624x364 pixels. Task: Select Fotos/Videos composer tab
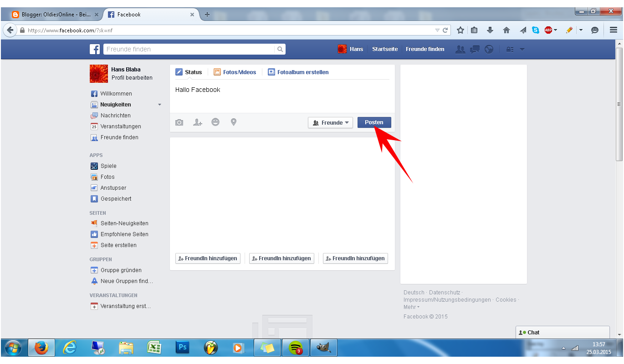(235, 72)
